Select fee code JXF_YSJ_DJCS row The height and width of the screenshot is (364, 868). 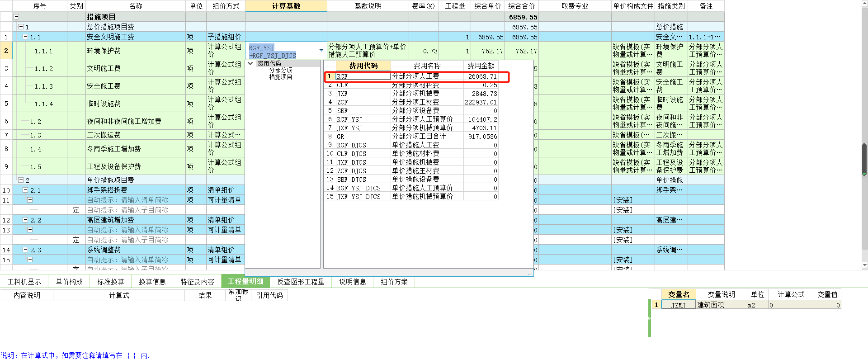point(411,197)
